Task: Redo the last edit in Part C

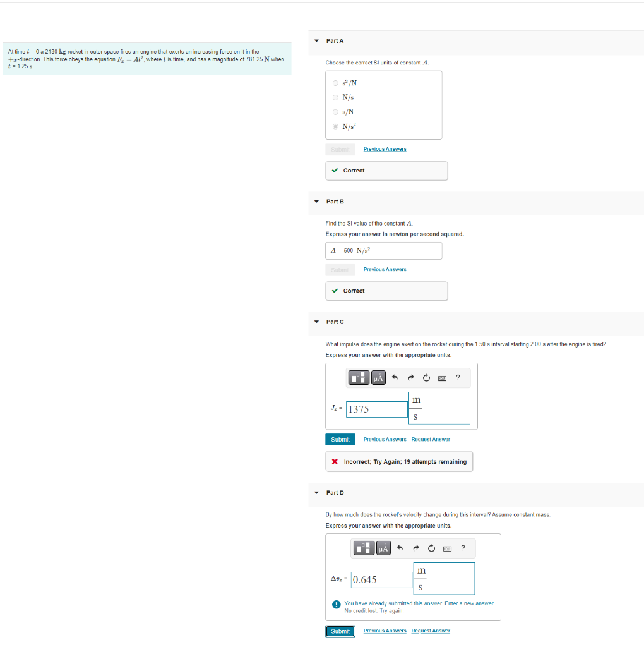Action: pyautogui.click(x=410, y=378)
